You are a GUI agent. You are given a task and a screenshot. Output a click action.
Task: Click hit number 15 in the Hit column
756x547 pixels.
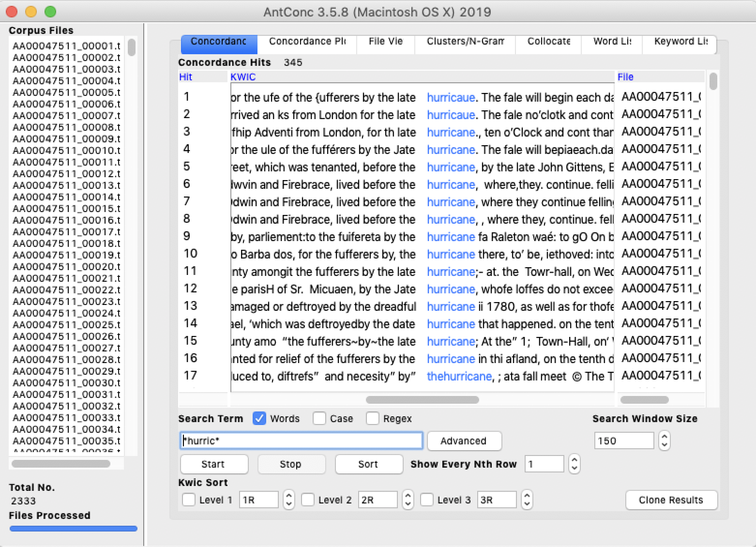(x=190, y=341)
